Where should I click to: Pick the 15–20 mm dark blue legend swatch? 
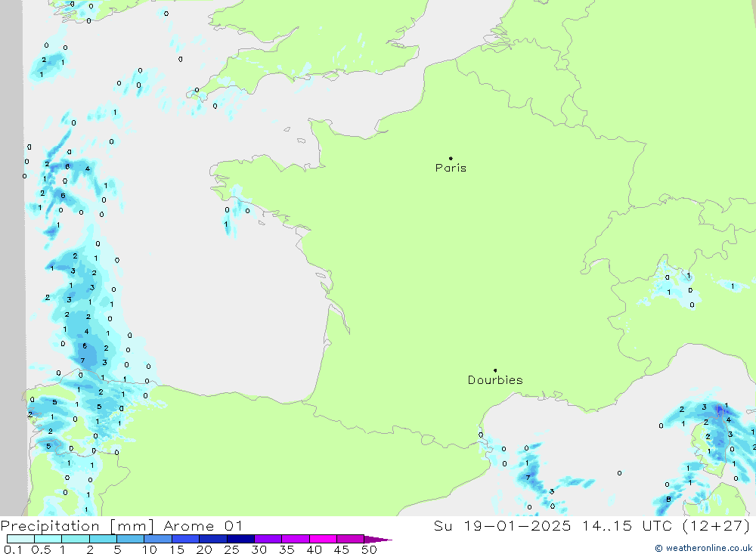coord(186,539)
